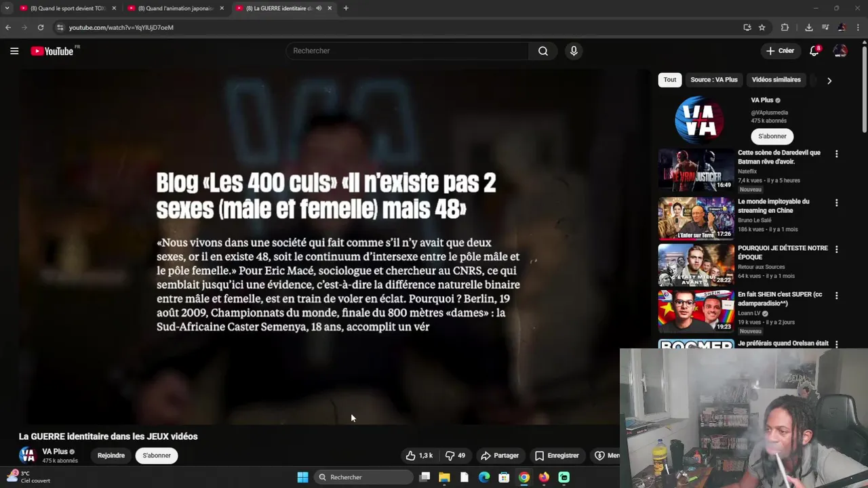
Task: Click the taskbar Rechercher search box
Action: click(x=364, y=477)
